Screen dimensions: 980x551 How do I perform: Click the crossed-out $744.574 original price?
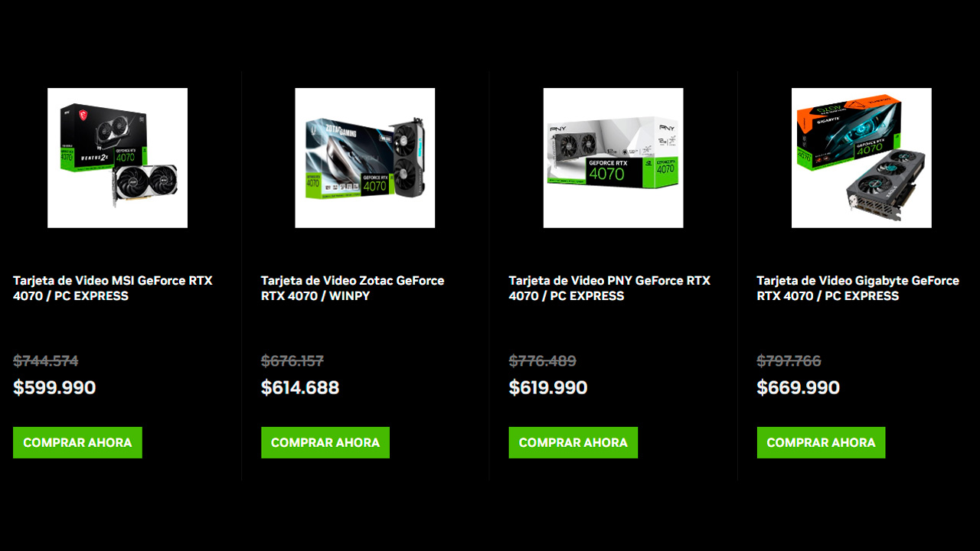(46, 360)
